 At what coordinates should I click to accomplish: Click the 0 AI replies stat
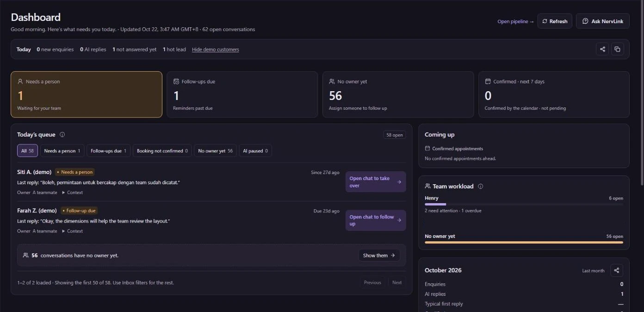tap(93, 50)
